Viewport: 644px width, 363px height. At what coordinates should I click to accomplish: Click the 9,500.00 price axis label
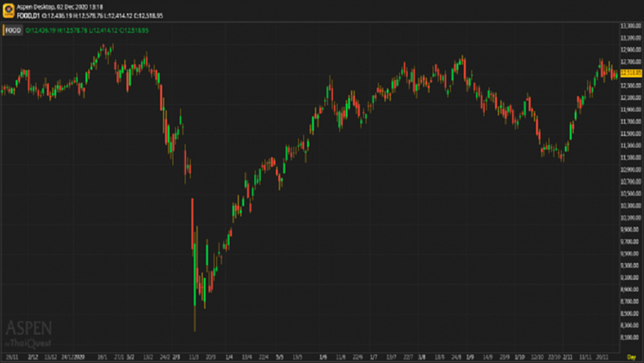[631, 253]
